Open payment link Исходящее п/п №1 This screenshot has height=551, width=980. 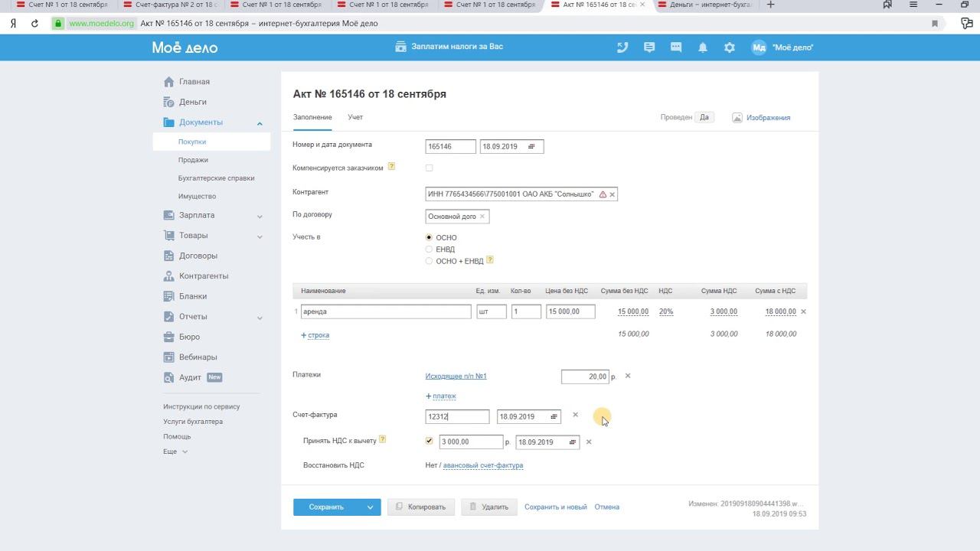click(x=456, y=376)
